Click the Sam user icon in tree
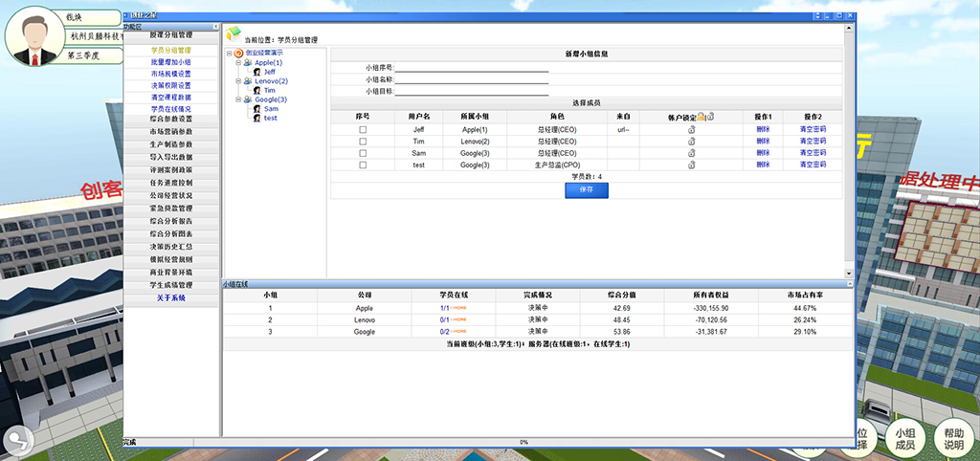Viewport: 980px width, 461px height. (256, 109)
